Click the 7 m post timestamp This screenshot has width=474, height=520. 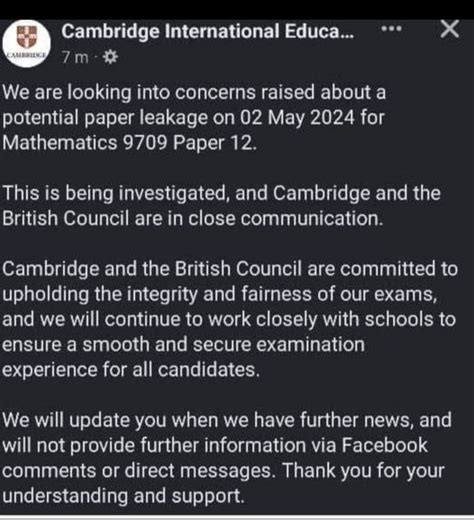tap(75, 57)
